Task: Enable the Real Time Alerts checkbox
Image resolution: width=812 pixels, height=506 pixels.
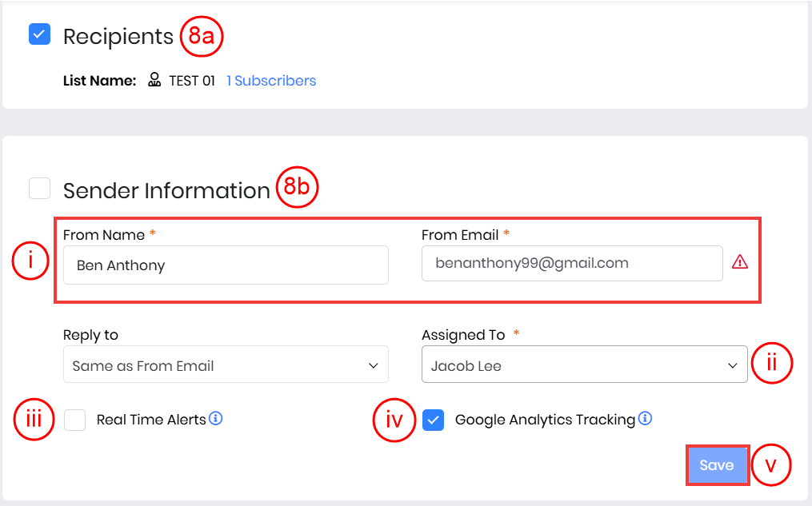Action: pyautogui.click(x=75, y=420)
